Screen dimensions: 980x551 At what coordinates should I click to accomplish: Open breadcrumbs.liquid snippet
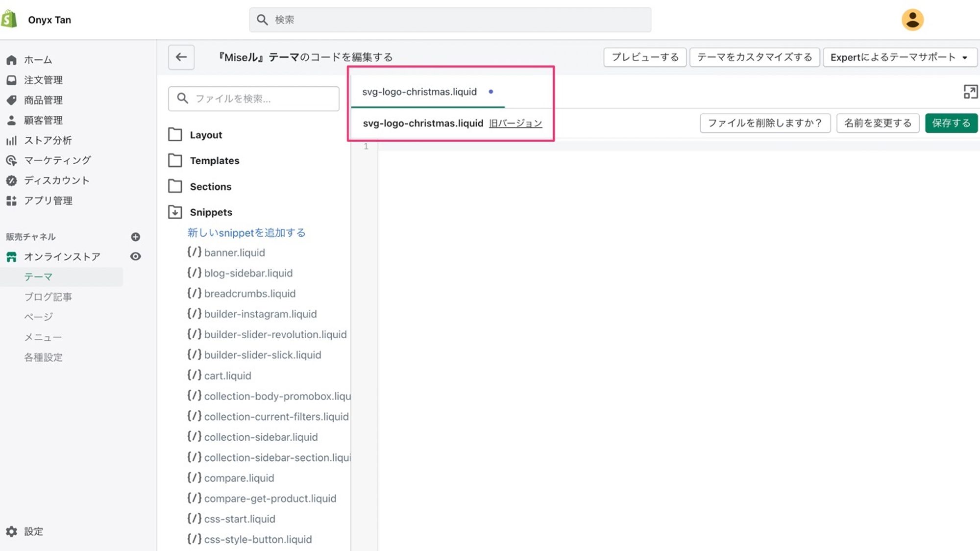(x=241, y=293)
